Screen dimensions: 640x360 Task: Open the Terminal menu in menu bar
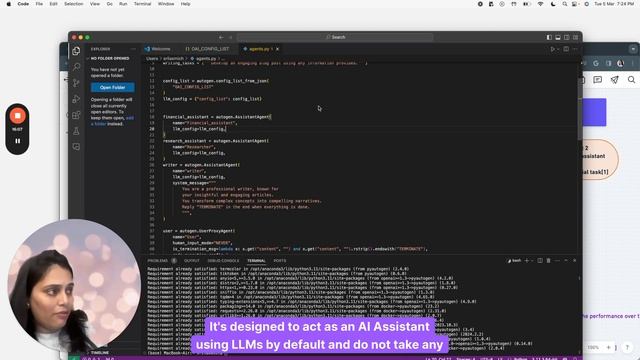point(142,4)
